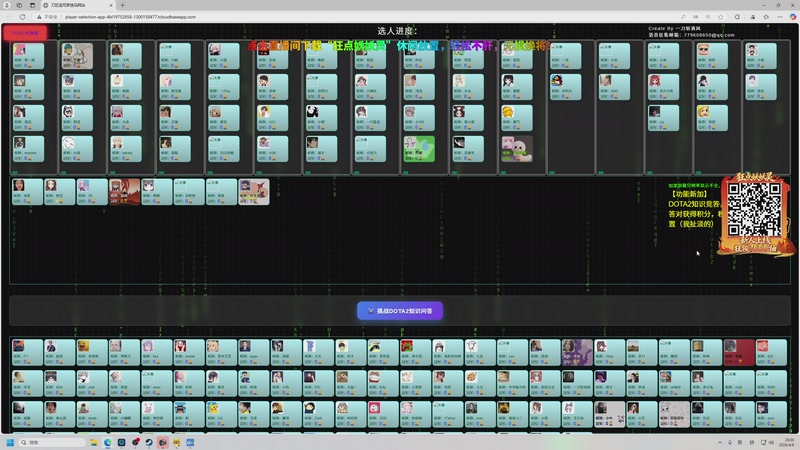Image resolution: width=800 pixels, height=450 pixels.
Task: Click the zoom magnifier icon in address bar
Action: click(x=708, y=17)
